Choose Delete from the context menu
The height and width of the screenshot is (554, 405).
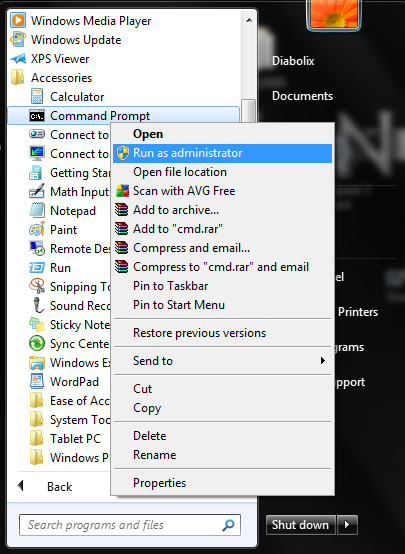(x=222, y=436)
